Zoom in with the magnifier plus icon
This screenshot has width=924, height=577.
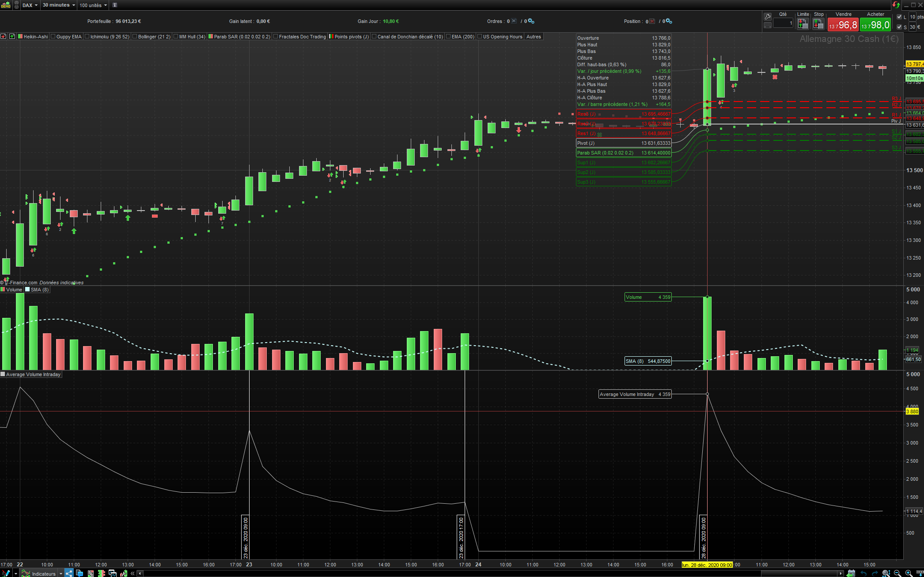[x=909, y=573]
